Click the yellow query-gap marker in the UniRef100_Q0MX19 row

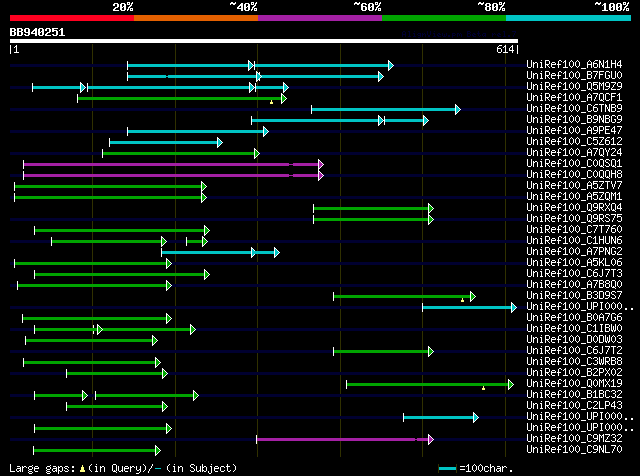click(484, 388)
